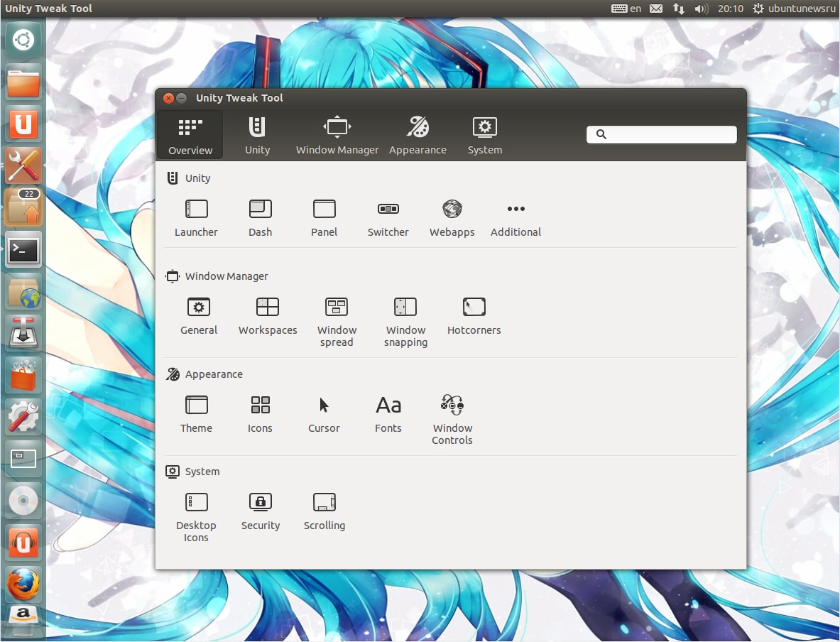Switch to the System toolbar tab
Screen dimensions: 840x642
point(485,135)
